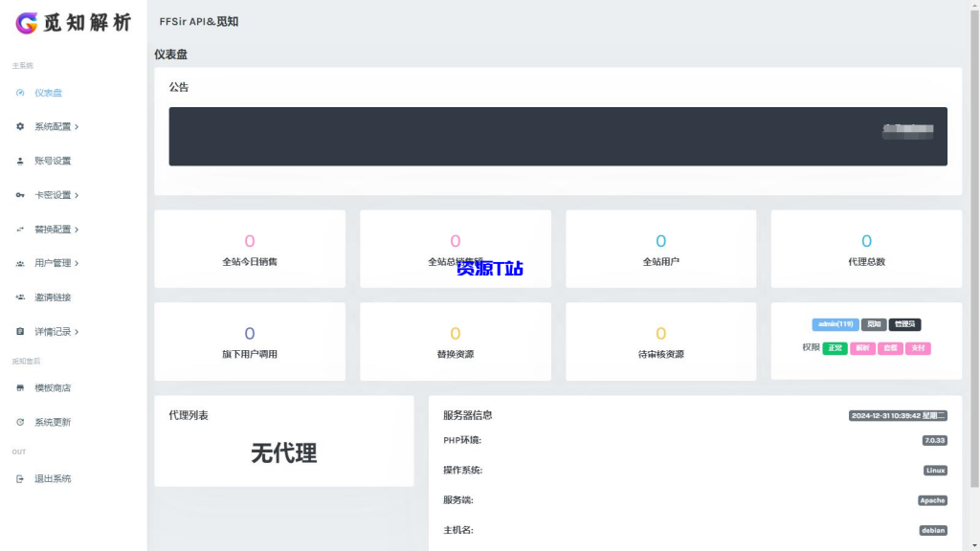Click the store icon next to 模板商店
The image size is (980, 551).
coord(20,387)
